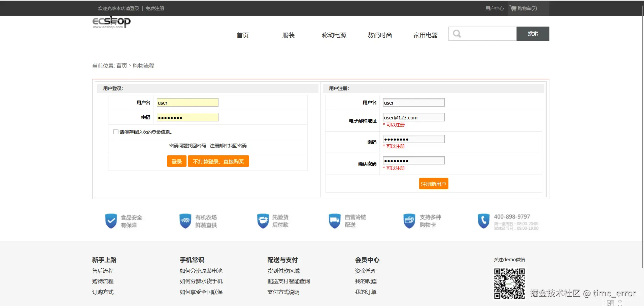Screen dimensions: 644x306
Task: Click the 食品安全 有保障 text
Action: [x=132, y=221]
